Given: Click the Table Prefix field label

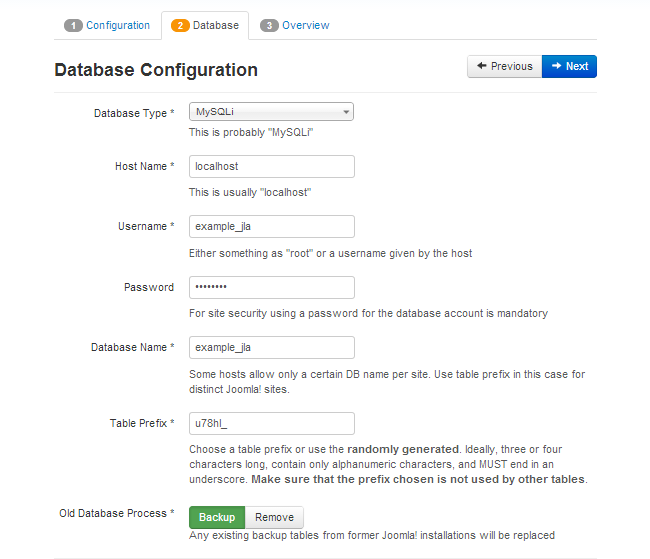Looking at the screenshot, I should tap(138, 423).
